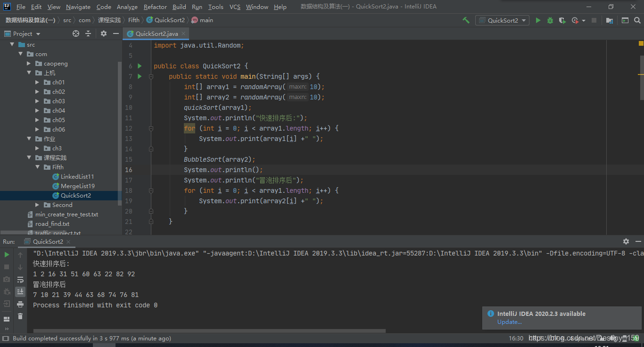The height and width of the screenshot is (347, 644).
Task: Open the Project Structure dialog icon
Action: click(x=610, y=20)
